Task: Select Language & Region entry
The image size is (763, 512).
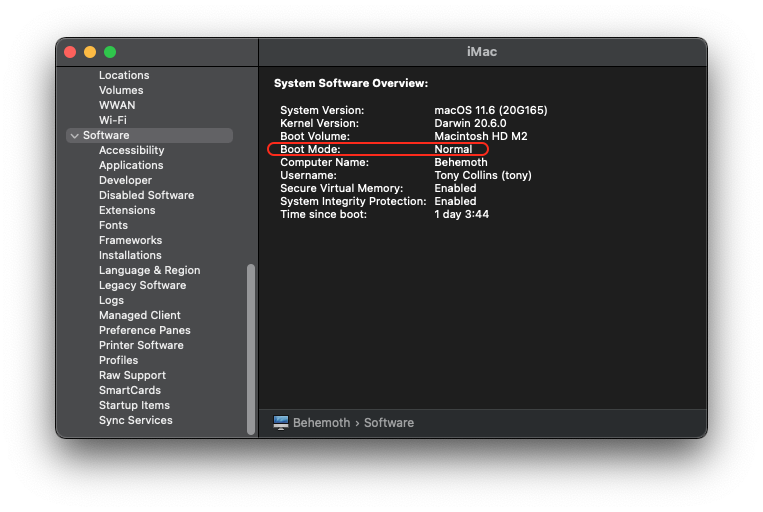Action: (149, 271)
